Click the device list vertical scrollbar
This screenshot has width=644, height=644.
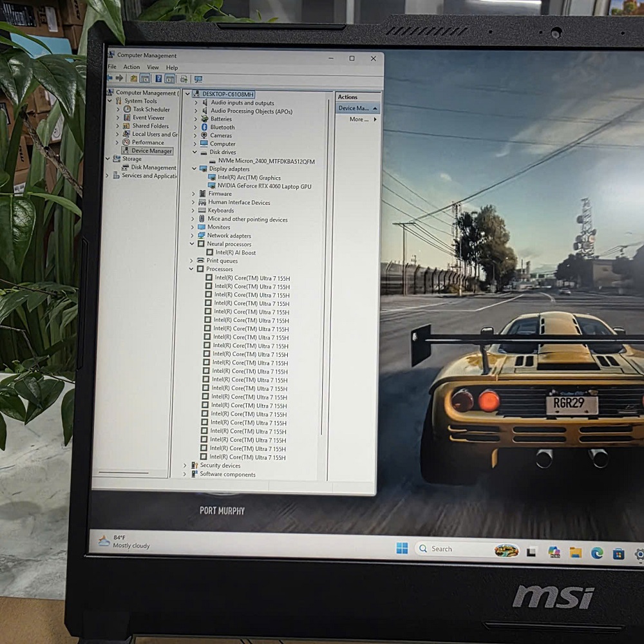click(x=326, y=267)
